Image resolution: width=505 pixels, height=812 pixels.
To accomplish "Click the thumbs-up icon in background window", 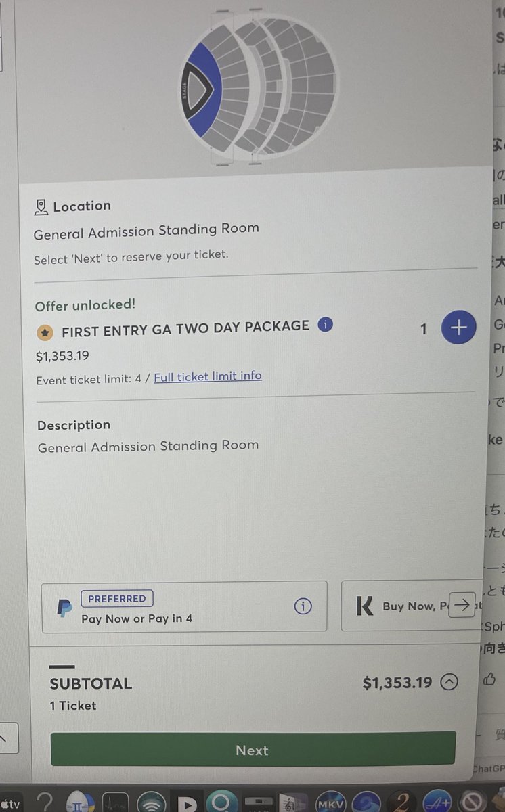I will coord(489,679).
